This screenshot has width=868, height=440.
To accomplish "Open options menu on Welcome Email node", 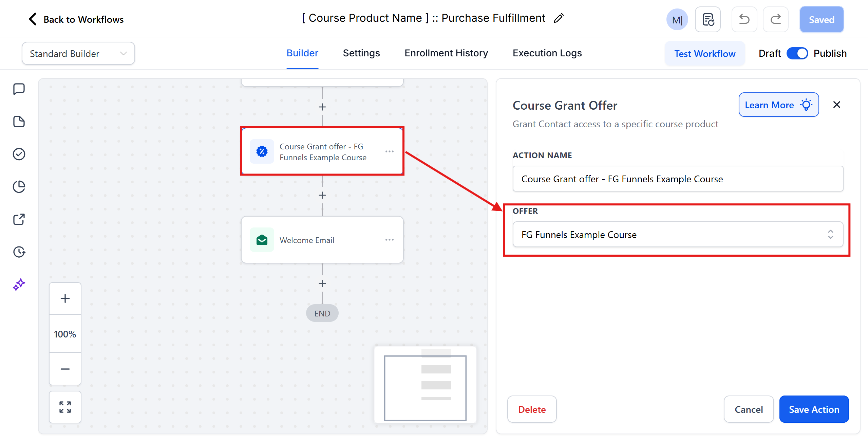I will click(x=389, y=240).
